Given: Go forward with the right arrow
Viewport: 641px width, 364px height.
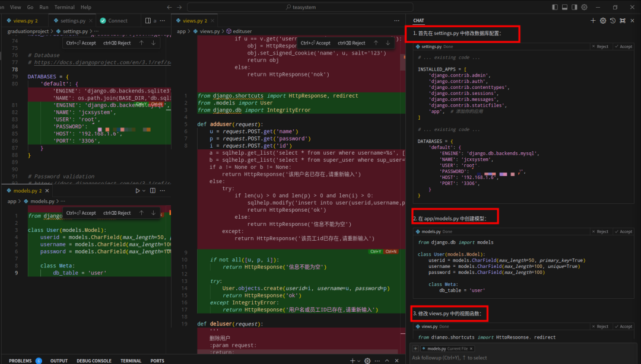Looking at the screenshot, I should [x=179, y=7].
